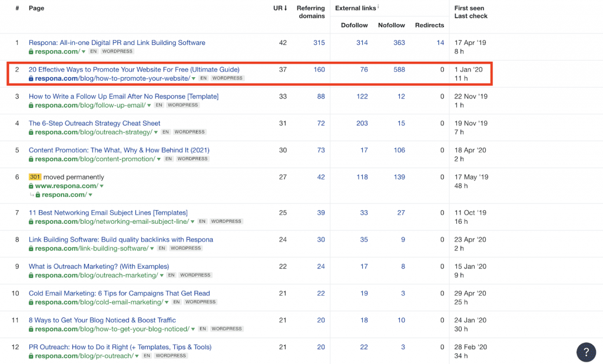Expand the dropdown after how-to-promote-your-website URL
The width and height of the screenshot is (603, 364).
click(x=193, y=78)
